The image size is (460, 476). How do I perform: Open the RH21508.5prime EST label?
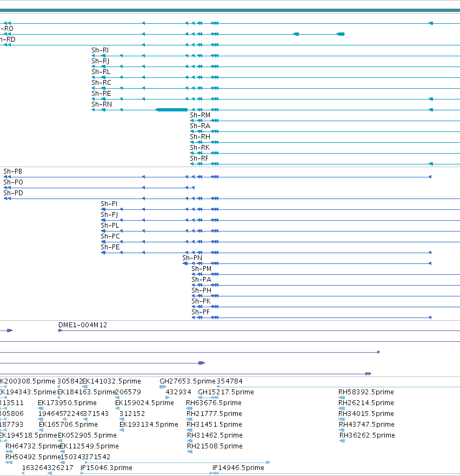[215, 446]
